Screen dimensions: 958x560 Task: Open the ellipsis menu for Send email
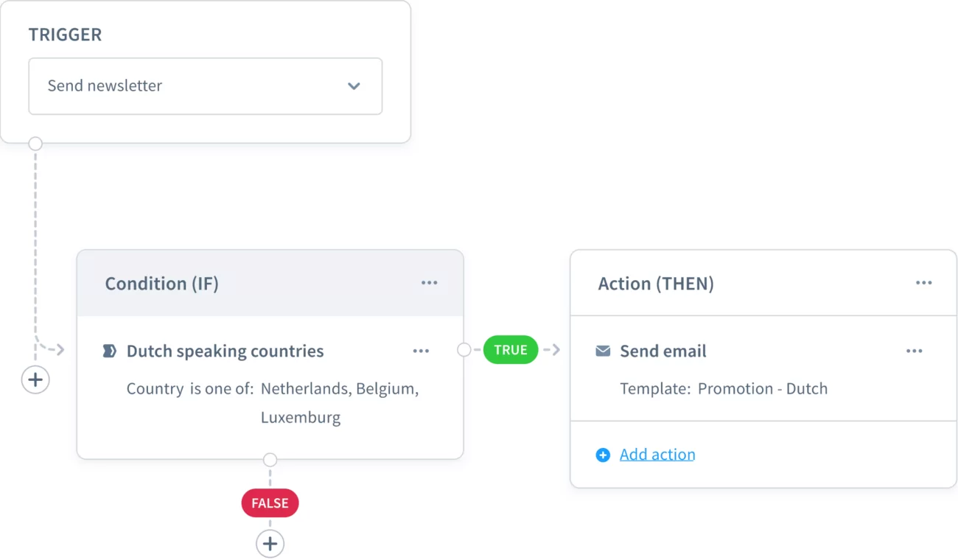[915, 351]
